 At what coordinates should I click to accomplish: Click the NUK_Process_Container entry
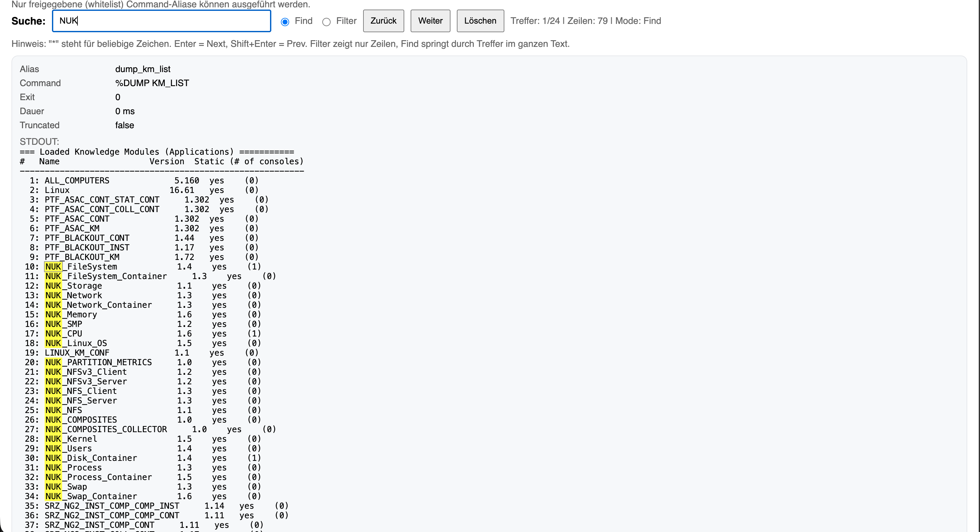pyautogui.click(x=99, y=477)
